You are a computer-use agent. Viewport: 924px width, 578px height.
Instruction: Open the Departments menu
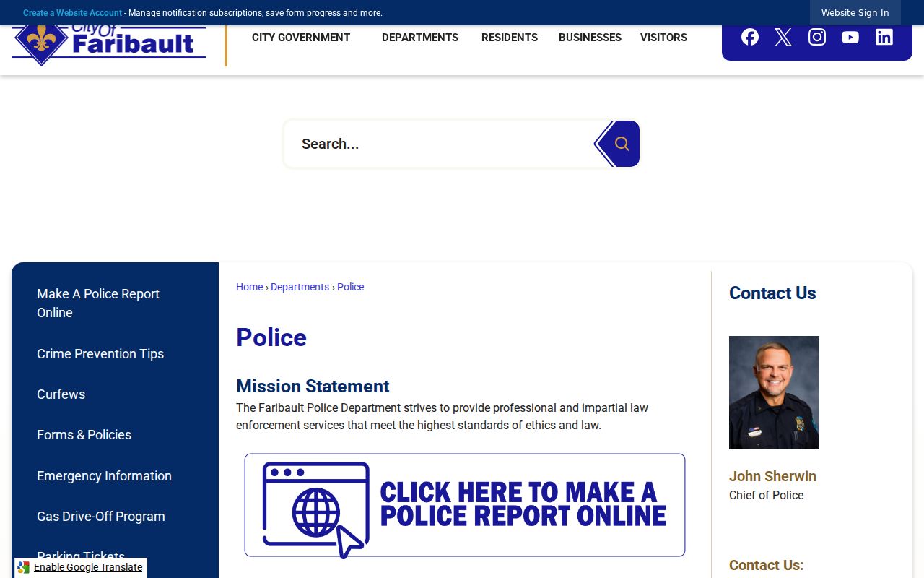pyautogui.click(x=420, y=38)
